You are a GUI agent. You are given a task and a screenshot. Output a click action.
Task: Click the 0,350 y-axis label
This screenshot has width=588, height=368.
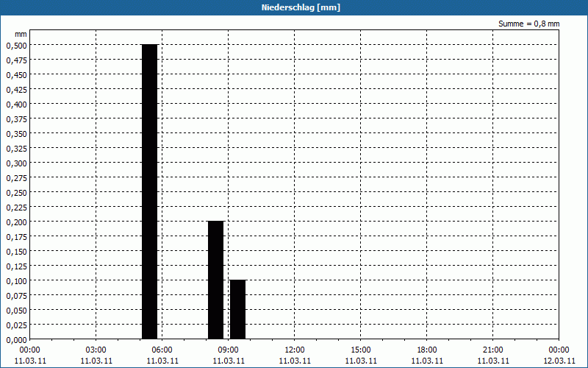point(16,134)
